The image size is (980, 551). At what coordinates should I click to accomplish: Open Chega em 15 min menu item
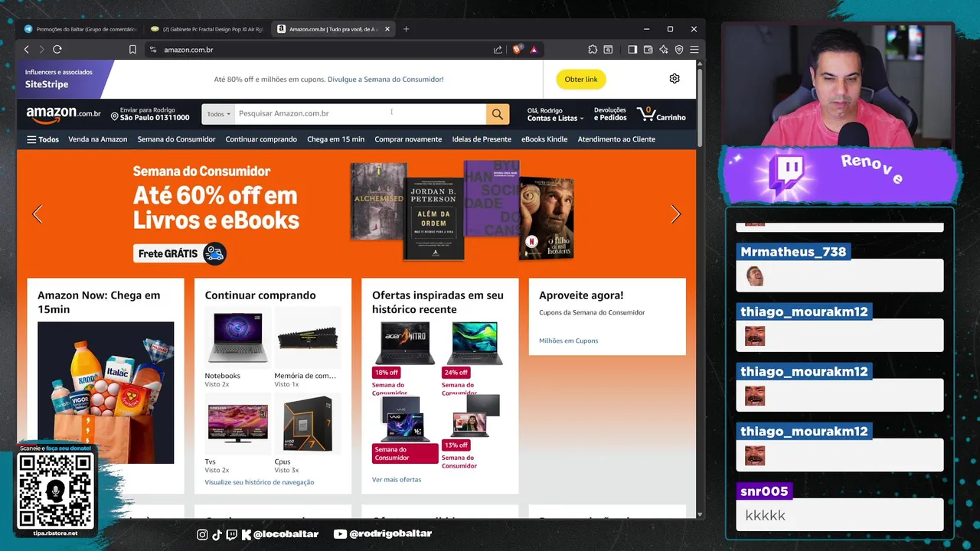point(335,139)
